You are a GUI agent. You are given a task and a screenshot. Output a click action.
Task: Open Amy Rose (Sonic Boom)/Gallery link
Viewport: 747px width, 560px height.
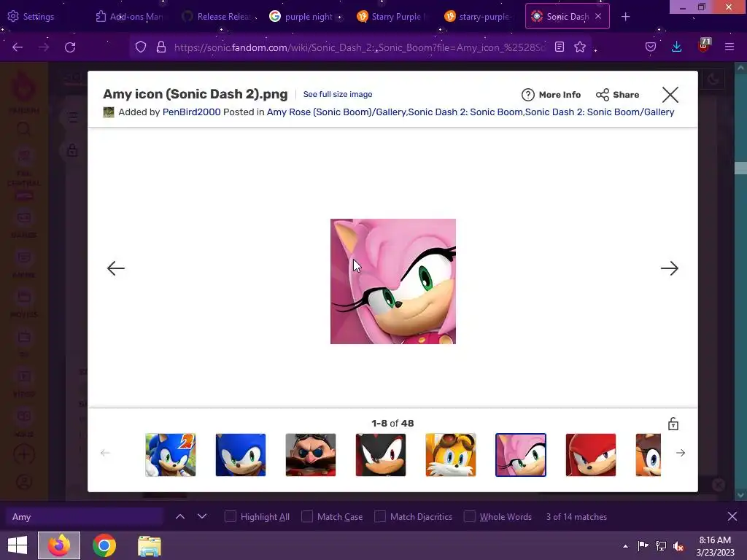pyautogui.click(x=336, y=112)
